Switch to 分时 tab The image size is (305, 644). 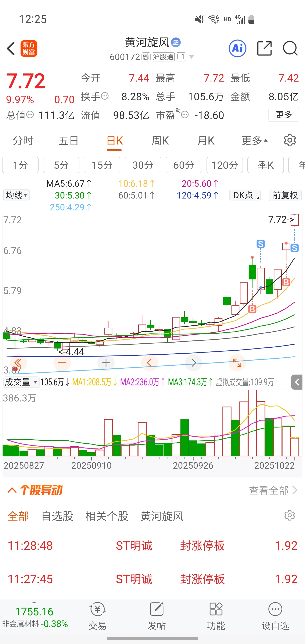(23, 141)
